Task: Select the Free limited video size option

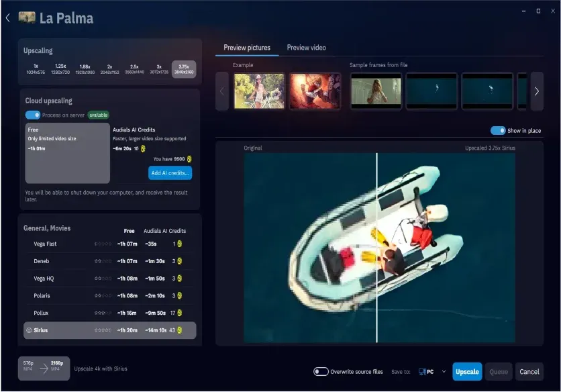Action: pos(68,153)
